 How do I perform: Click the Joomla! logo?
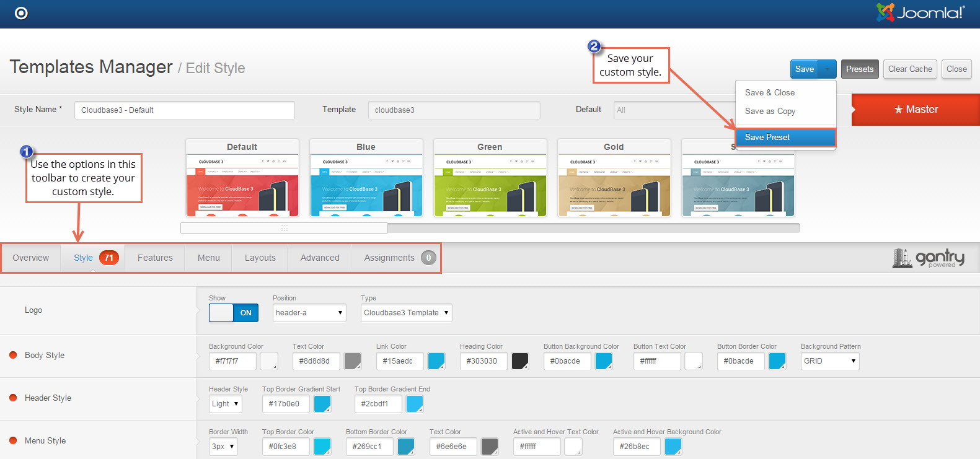point(920,12)
